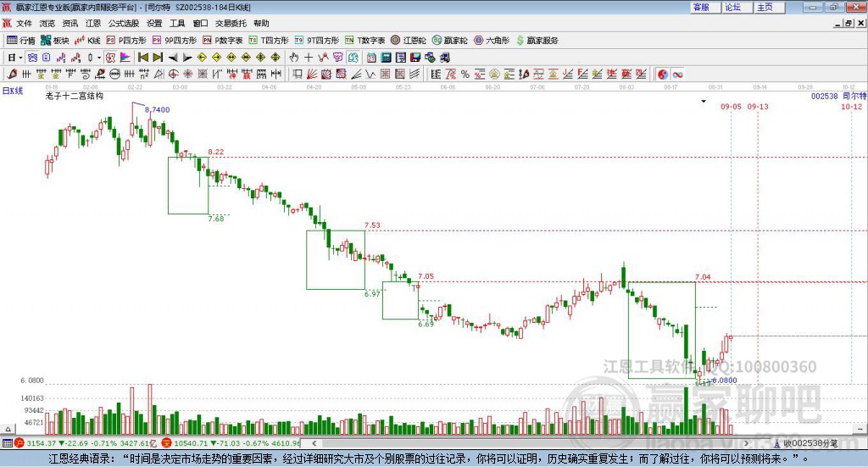Screen dimensions: 868x467
Task: Open the 行情 market quotes view
Action: [x=20, y=41]
